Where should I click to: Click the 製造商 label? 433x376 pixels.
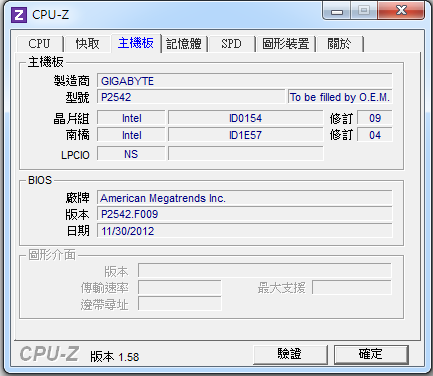tap(72, 81)
